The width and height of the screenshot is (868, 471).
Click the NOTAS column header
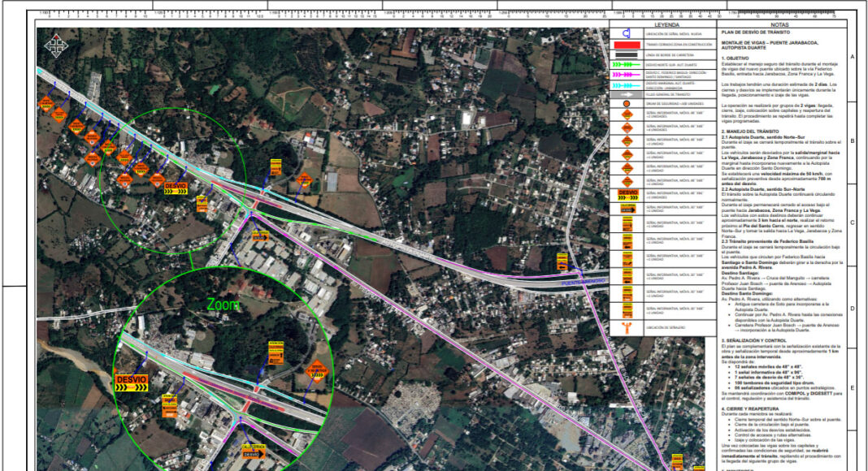tap(779, 25)
